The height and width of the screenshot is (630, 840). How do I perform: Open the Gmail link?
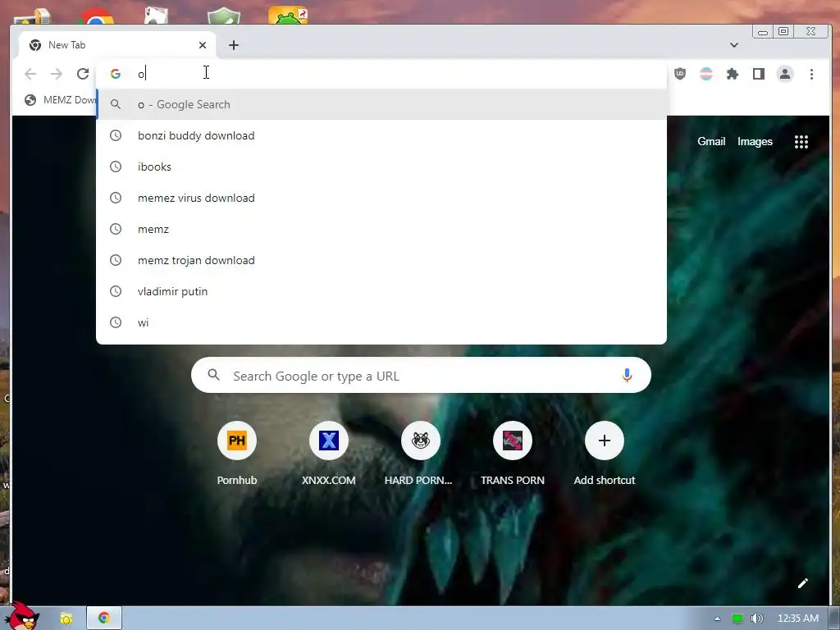[711, 141]
